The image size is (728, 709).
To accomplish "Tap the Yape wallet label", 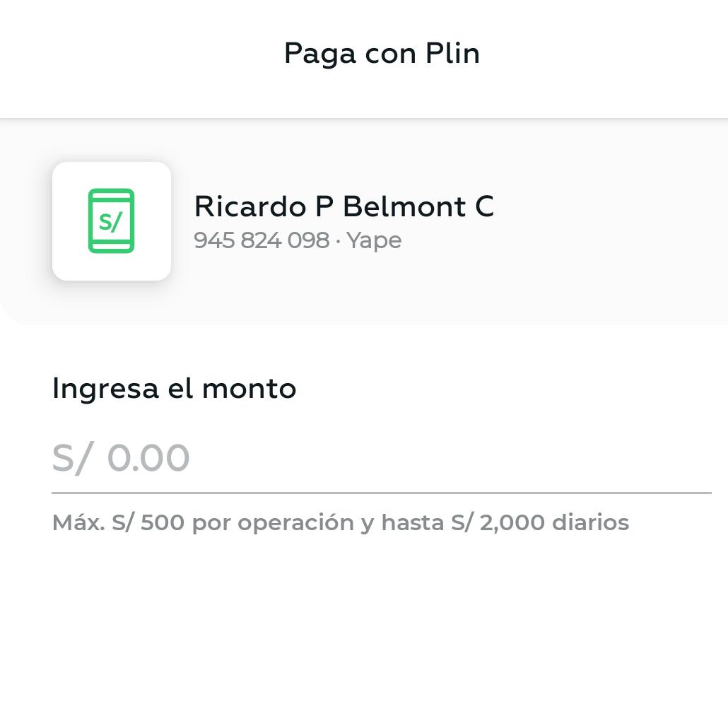I will (374, 240).
